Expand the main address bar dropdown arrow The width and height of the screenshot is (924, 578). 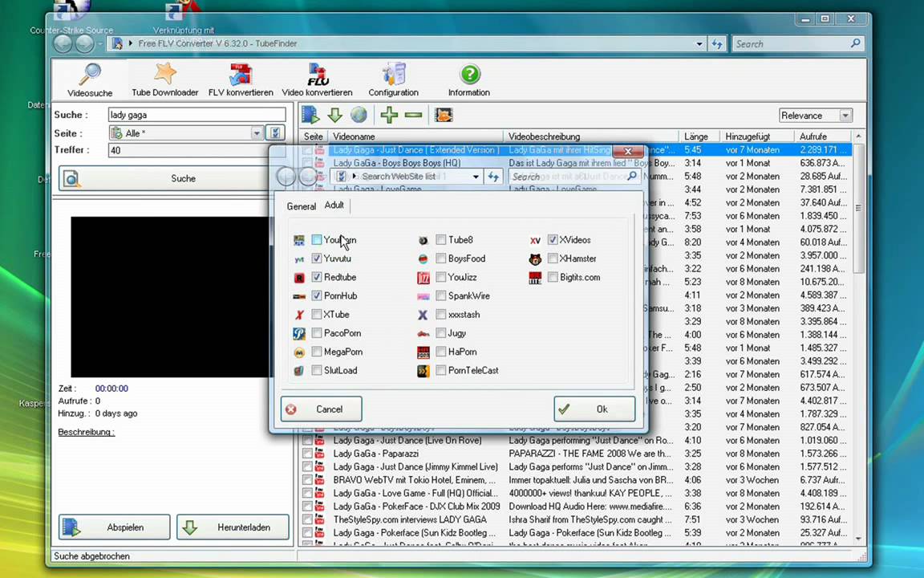tap(699, 43)
